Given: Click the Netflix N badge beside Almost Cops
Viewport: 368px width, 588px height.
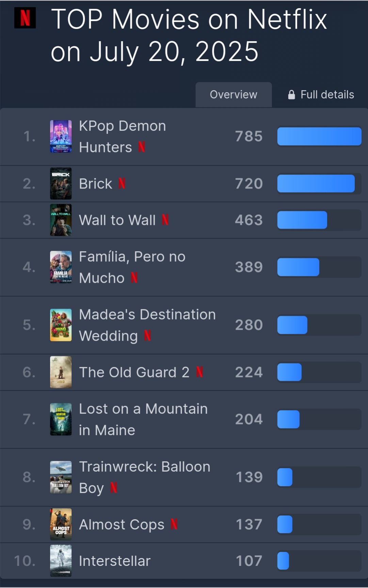Looking at the screenshot, I should (x=174, y=524).
